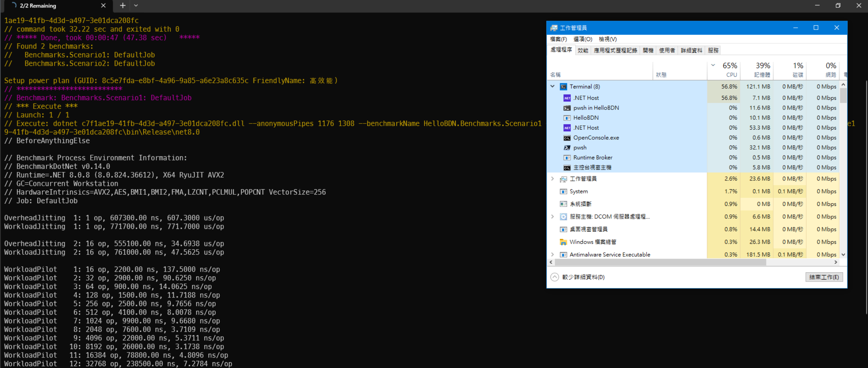
Task: Click WorkloadPilot 12 line in terminal
Action: click(x=118, y=364)
